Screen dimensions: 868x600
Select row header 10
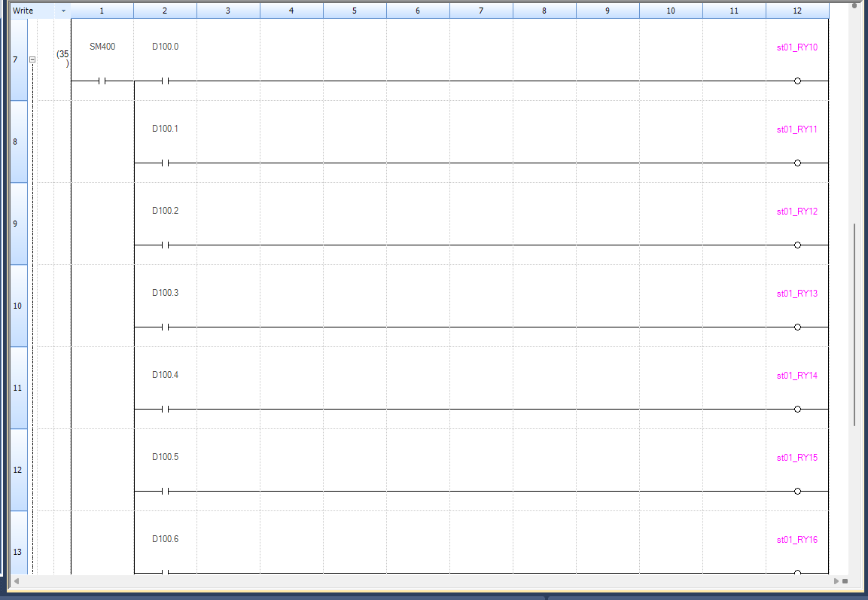[18, 306]
